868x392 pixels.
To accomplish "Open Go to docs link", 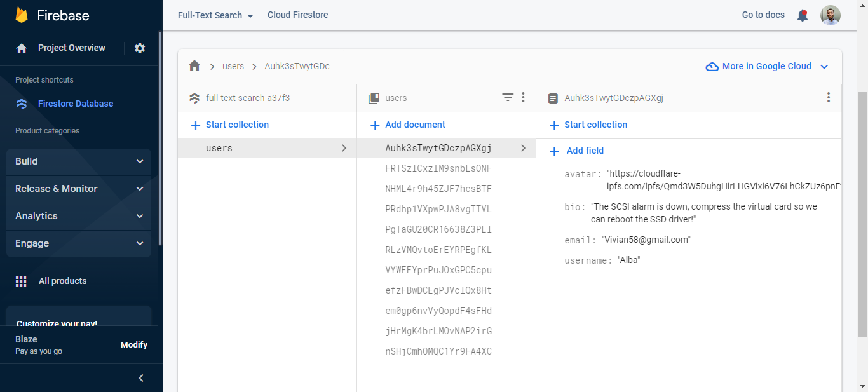I will (763, 15).
